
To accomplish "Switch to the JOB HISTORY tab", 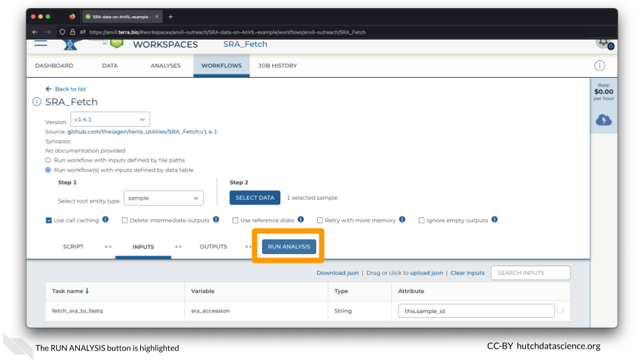I will 278,66.
